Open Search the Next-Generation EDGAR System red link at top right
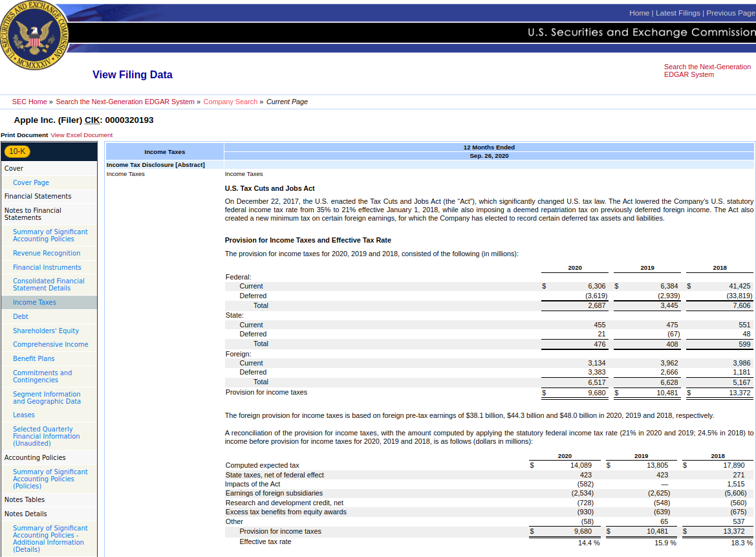 [707, 71]
